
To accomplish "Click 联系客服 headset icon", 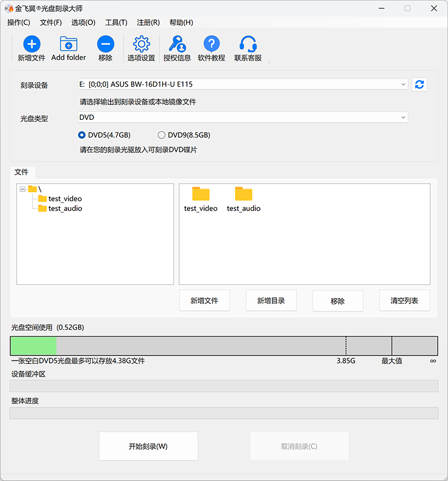I will tap(248, 45).
